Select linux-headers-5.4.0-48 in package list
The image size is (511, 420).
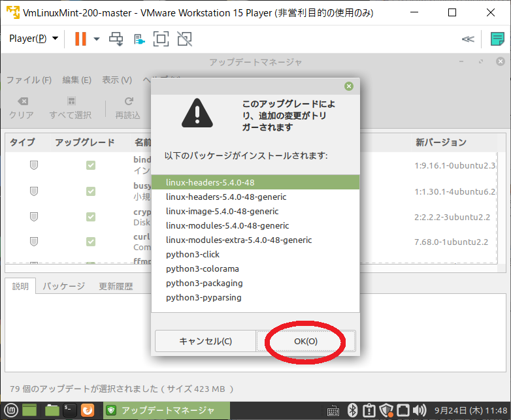[255, 182]
